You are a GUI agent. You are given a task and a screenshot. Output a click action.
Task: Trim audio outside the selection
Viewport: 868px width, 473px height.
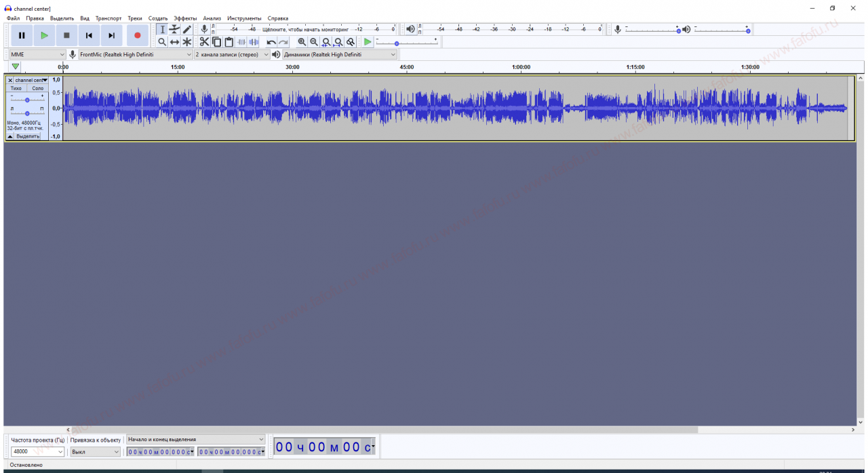pyautogui.click(x=241, y=42)
